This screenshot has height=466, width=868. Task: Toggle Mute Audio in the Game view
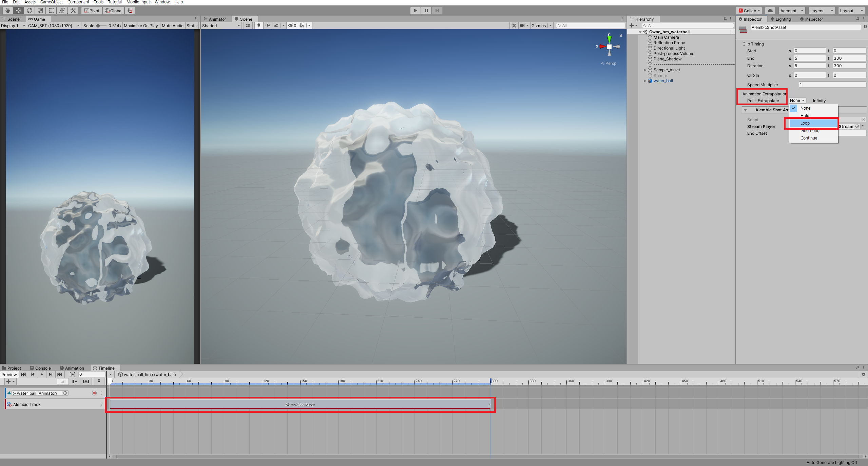[172, 25]
